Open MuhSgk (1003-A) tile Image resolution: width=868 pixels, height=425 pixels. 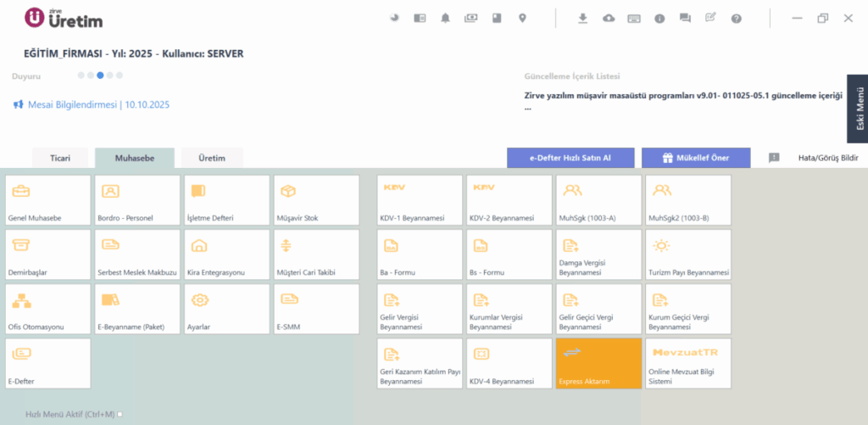(x=599, y=200)
